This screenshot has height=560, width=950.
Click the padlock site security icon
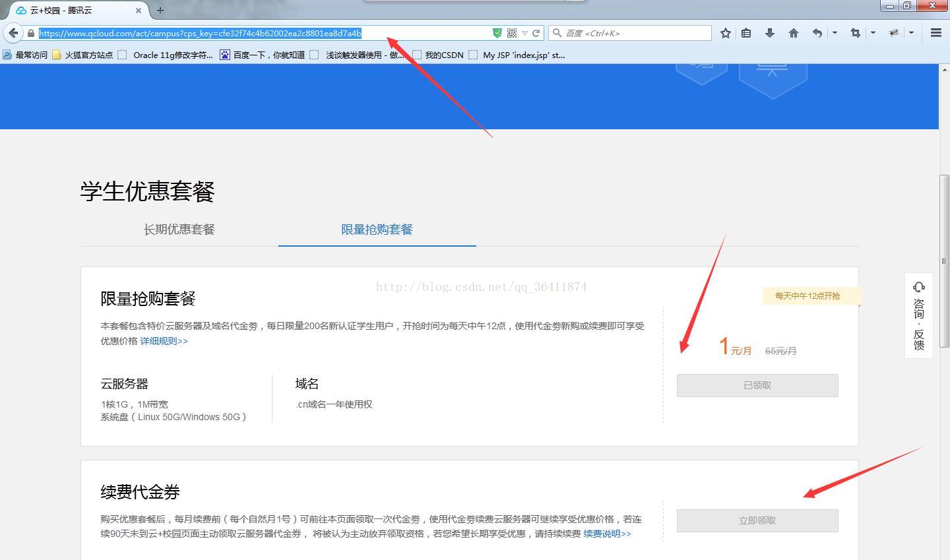coord(30,33)
